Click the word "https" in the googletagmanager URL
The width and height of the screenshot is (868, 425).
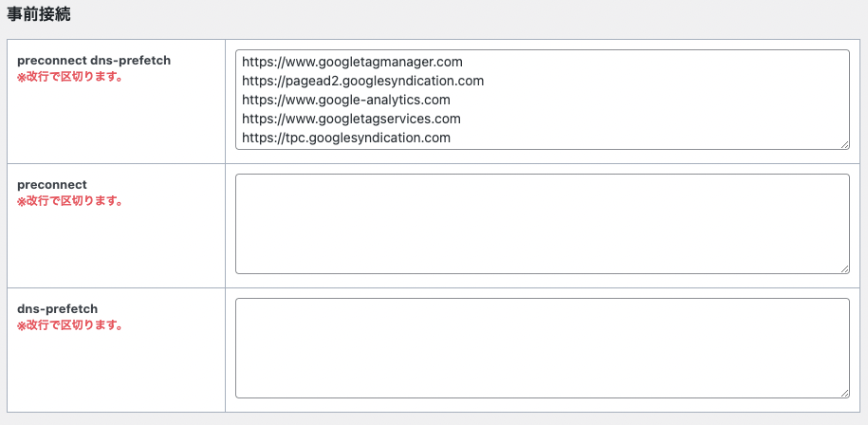pyautogui.click(x=258, y=62)
